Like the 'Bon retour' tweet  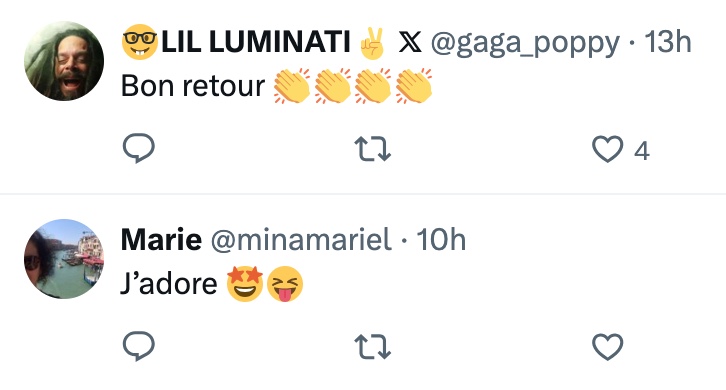coord(607,149)
